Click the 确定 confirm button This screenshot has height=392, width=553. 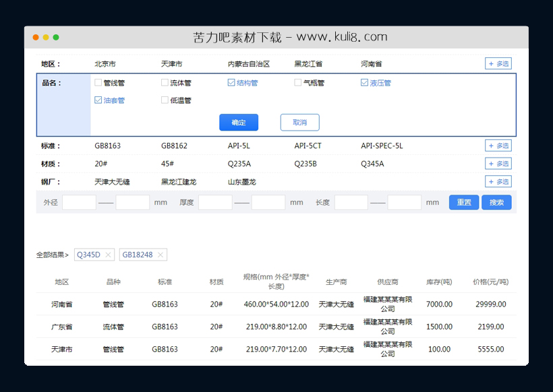pyautogui.click(x=239, y=122)
